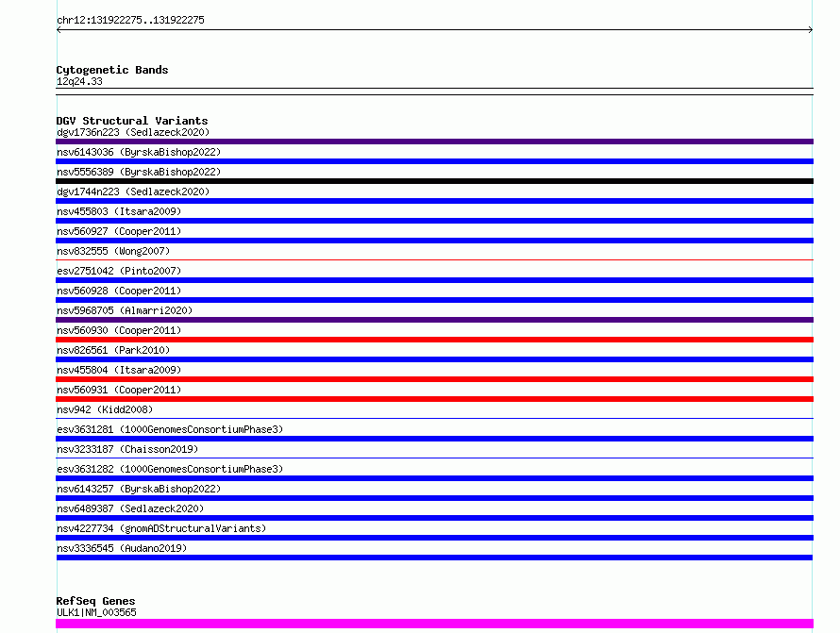The width and height of the screenshot is (840, 633).
Task: Open variant nsv560927 (Cooper2011)
Action: point(119,231)
